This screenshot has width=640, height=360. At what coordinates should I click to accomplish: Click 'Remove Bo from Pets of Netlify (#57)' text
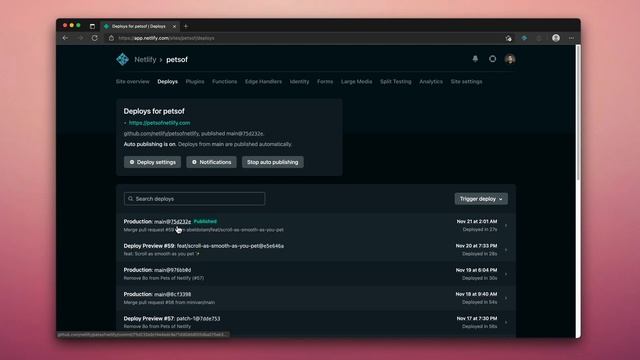(164, 278)
